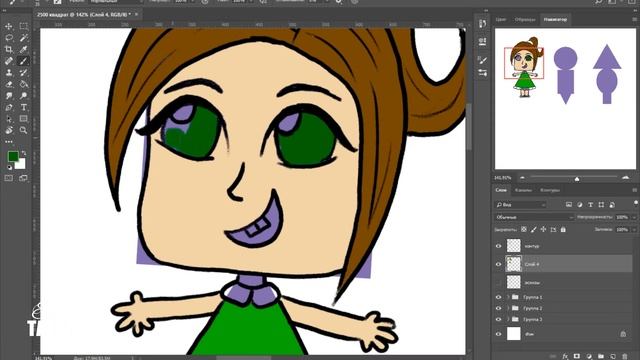The width and height of the screenshot is (640, 360).
Task: Select the History Brush tool
Action: (24, 73)
